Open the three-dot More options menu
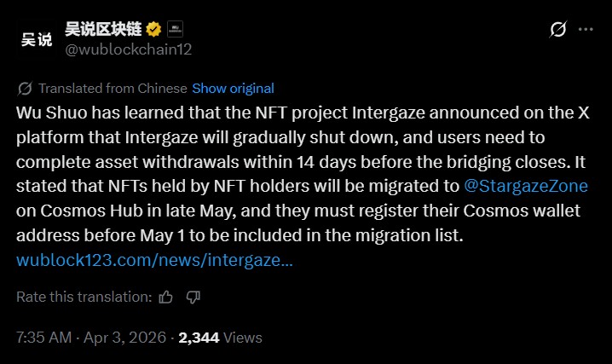The height and width of the screenshot is (364, 612). pos(586,30)
